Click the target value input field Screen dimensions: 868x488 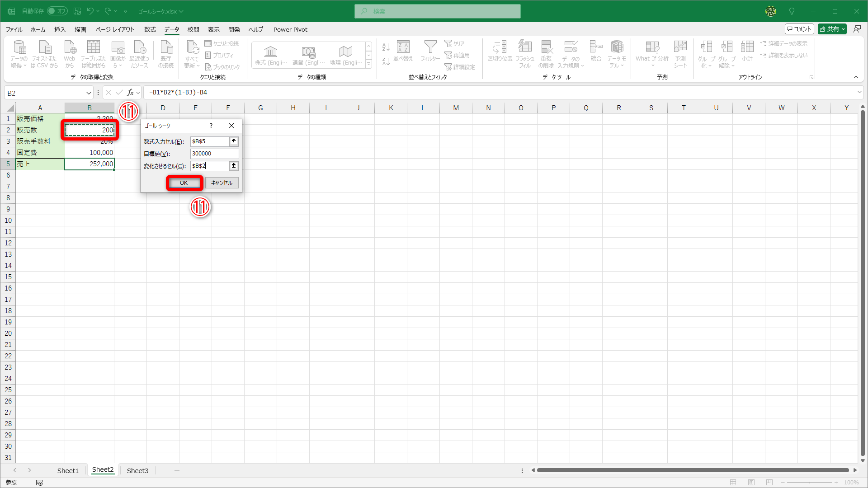(214, 154)
